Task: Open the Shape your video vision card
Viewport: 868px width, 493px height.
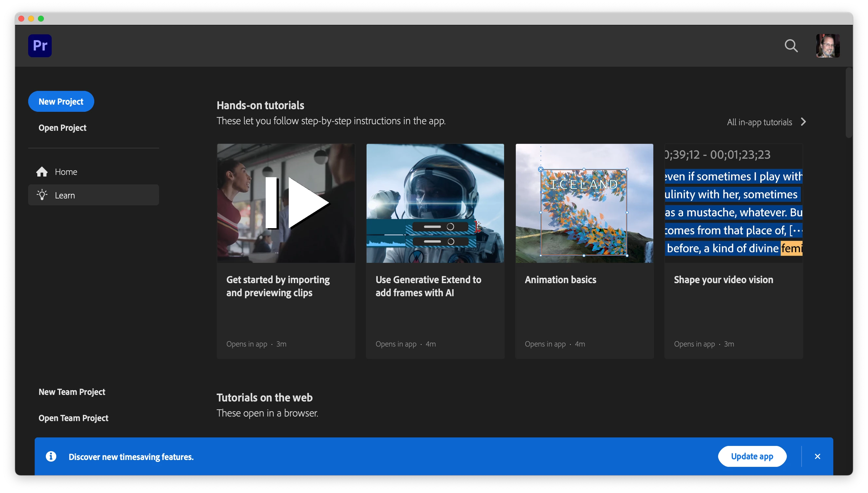Action: click(x=733, y=250)
